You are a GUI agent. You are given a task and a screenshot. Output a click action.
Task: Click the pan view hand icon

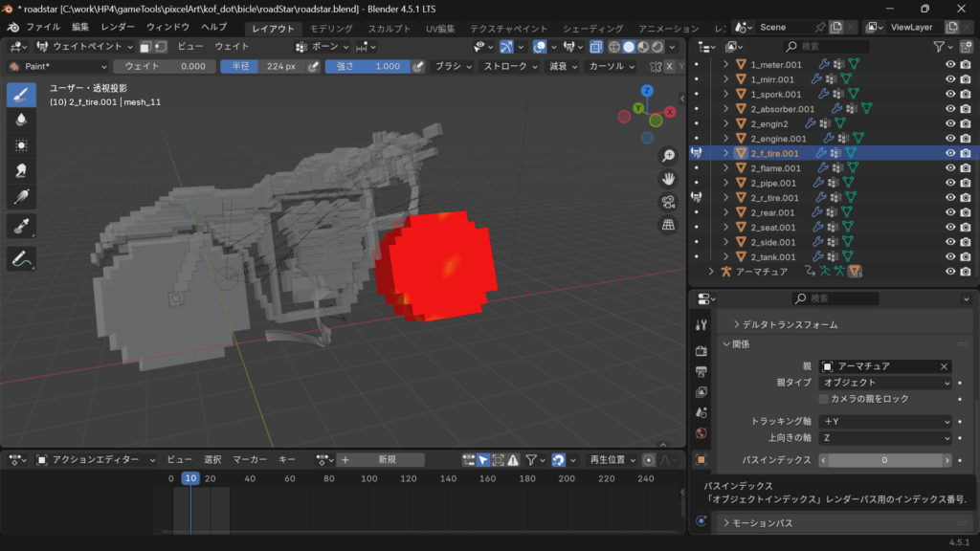pos(669,179)
